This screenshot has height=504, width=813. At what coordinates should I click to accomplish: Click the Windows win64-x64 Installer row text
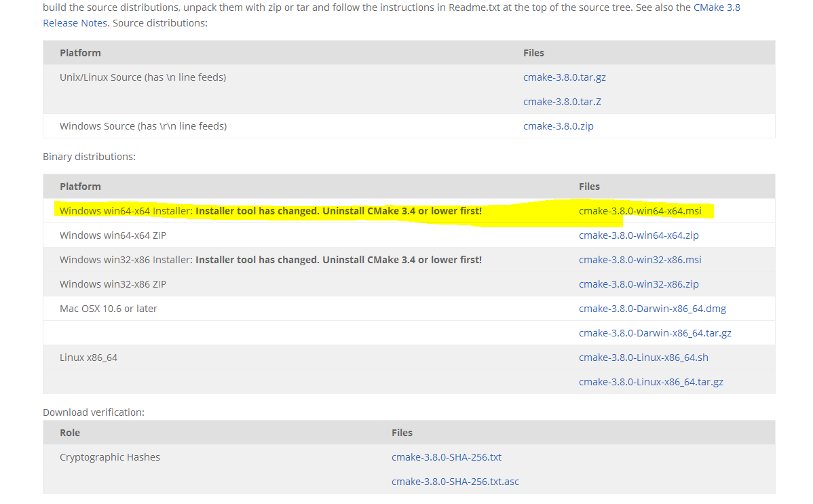coord(271,211)
